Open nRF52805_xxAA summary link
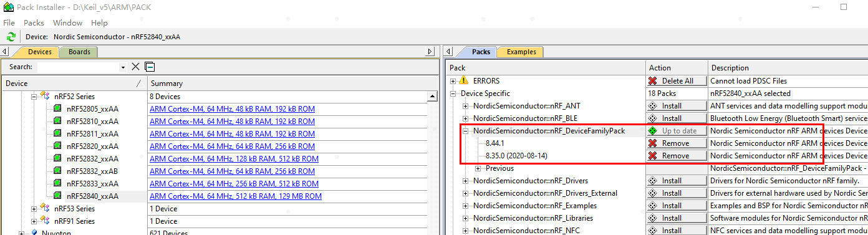This screenshot has width=868, height=235. click(232, 109)
